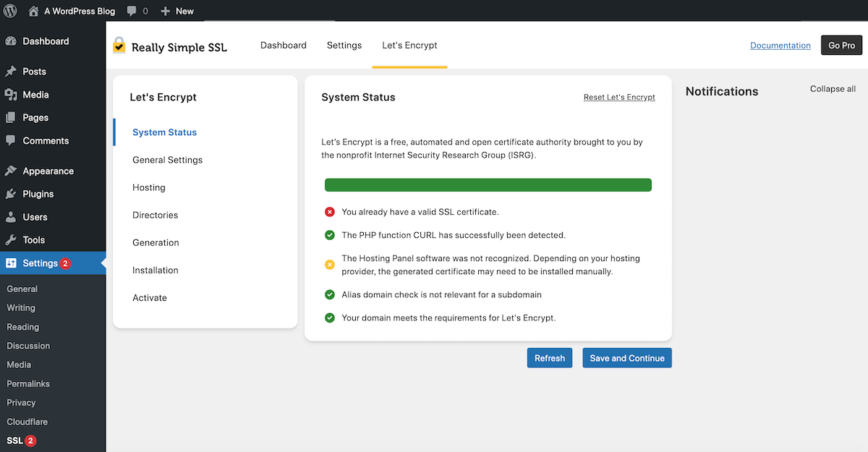Click the Appearance paintbrush icon
Image resolution: width=868 pixels, height=452 pixels.
(x=11, y=171)
